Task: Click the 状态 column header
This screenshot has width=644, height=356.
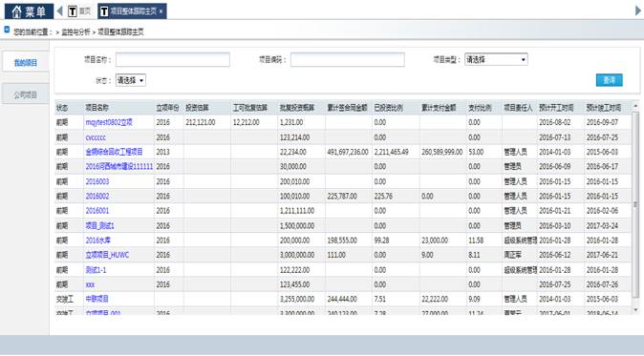Action: [62, 108]
